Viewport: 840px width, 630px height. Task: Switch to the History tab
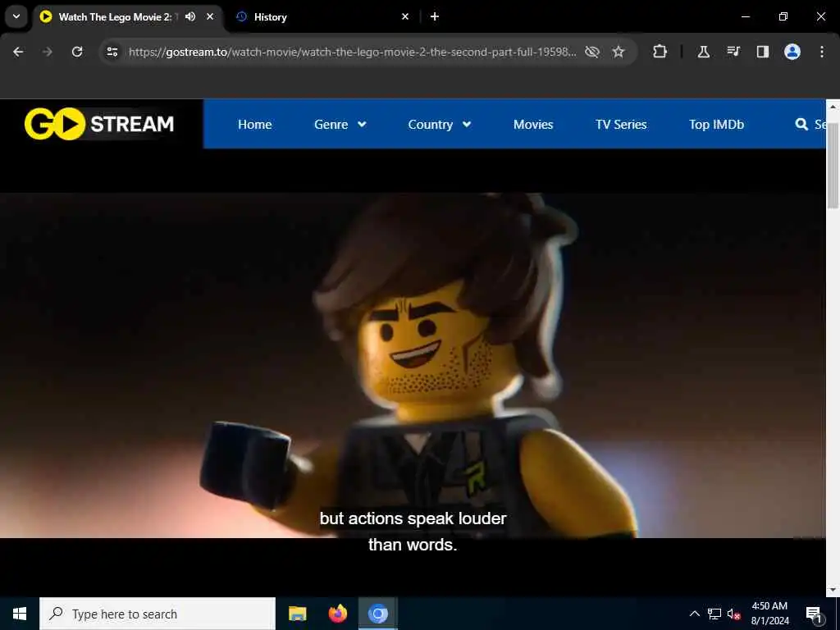click(322, 17)
